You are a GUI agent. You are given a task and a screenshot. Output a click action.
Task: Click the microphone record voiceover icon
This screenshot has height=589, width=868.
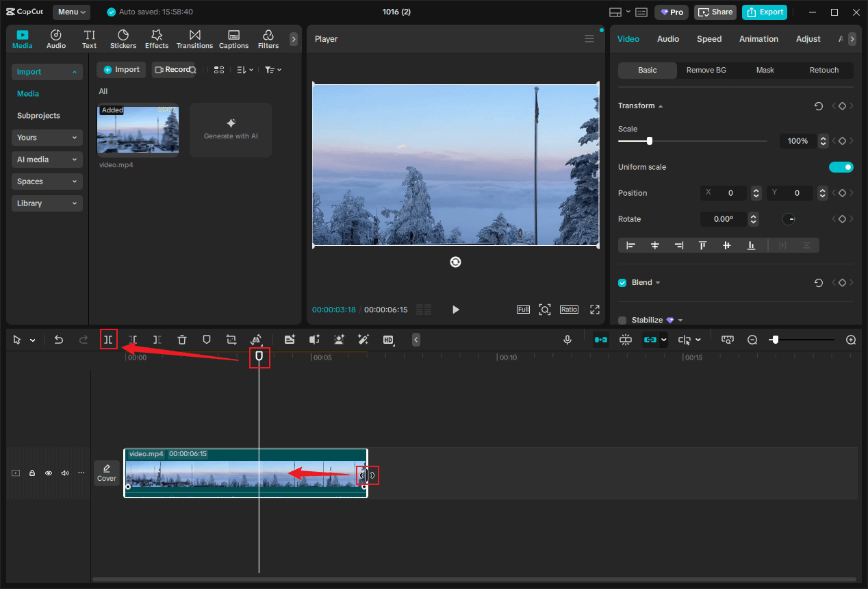567,340
